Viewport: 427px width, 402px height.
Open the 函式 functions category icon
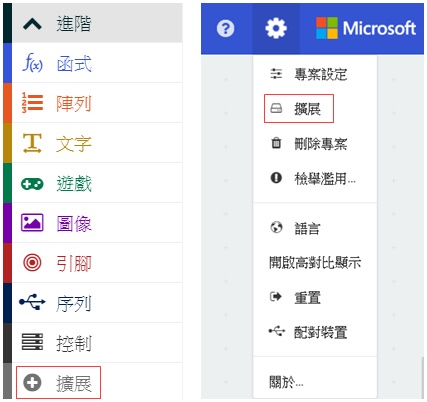[x=32, y=62]
